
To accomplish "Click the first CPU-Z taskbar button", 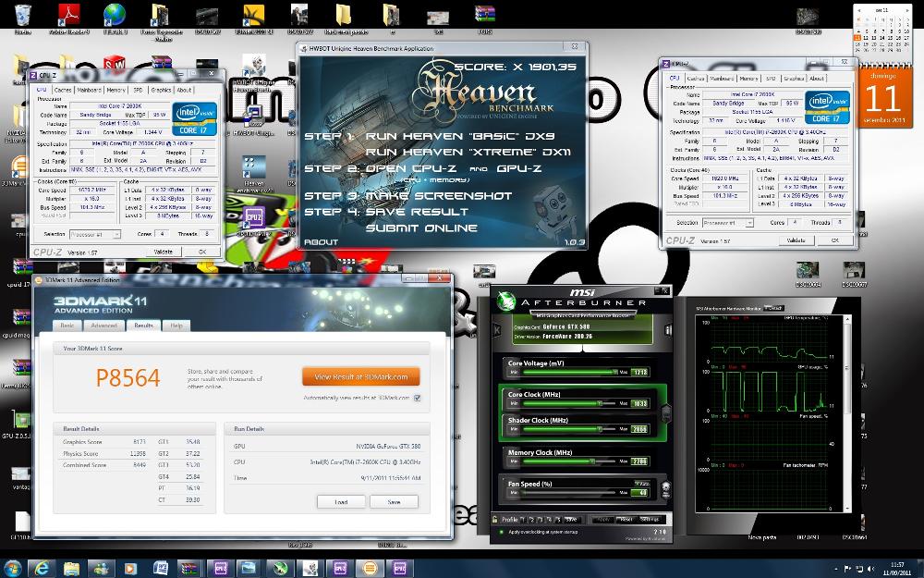I will 221,569.
